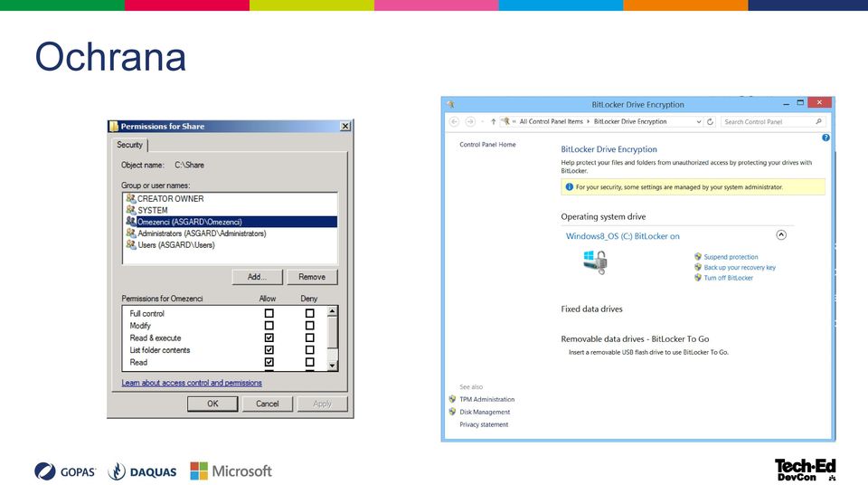Refresh the BitLocker Control Panel page
The image size is (868, 485).
pos(711,121)
